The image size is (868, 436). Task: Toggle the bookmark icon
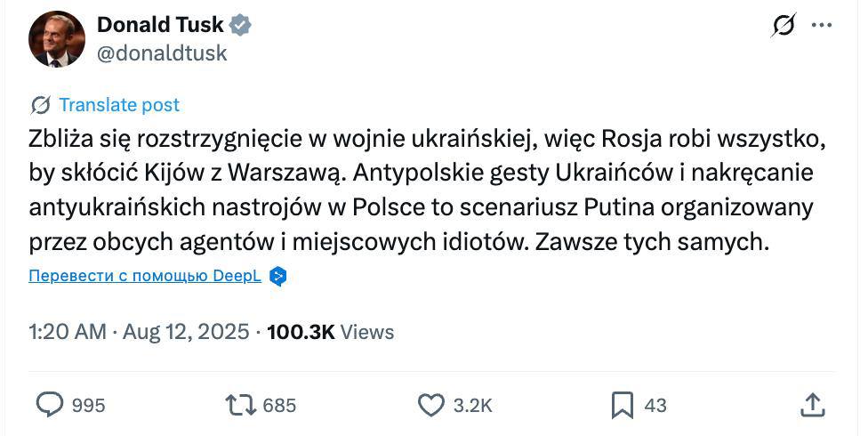(x=623, y=406)
